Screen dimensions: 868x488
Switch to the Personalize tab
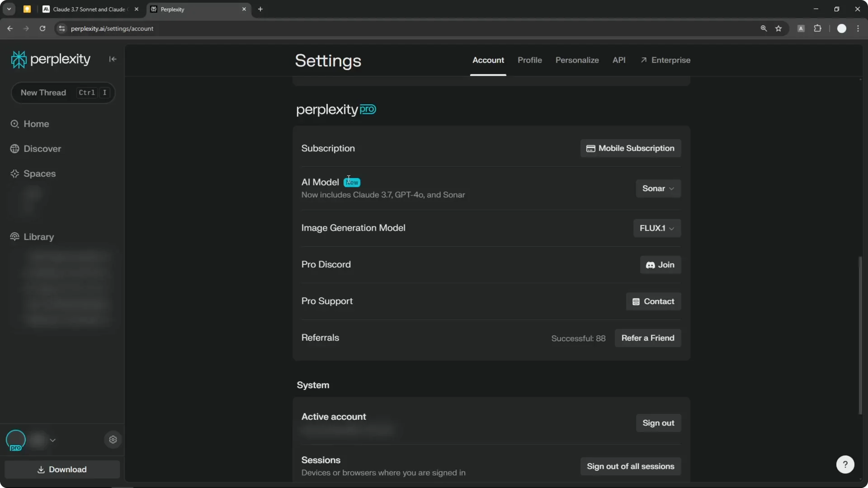(x=577, y=60)
